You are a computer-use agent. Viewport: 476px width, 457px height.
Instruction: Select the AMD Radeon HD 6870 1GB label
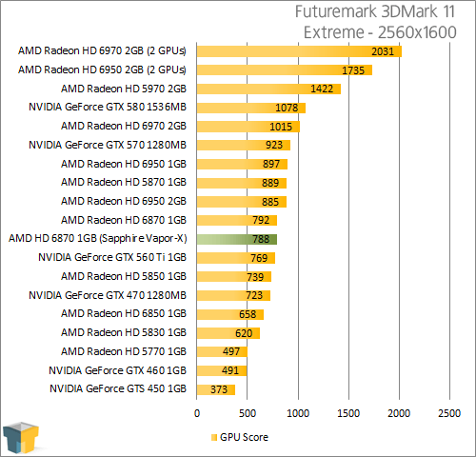point(124,220)
